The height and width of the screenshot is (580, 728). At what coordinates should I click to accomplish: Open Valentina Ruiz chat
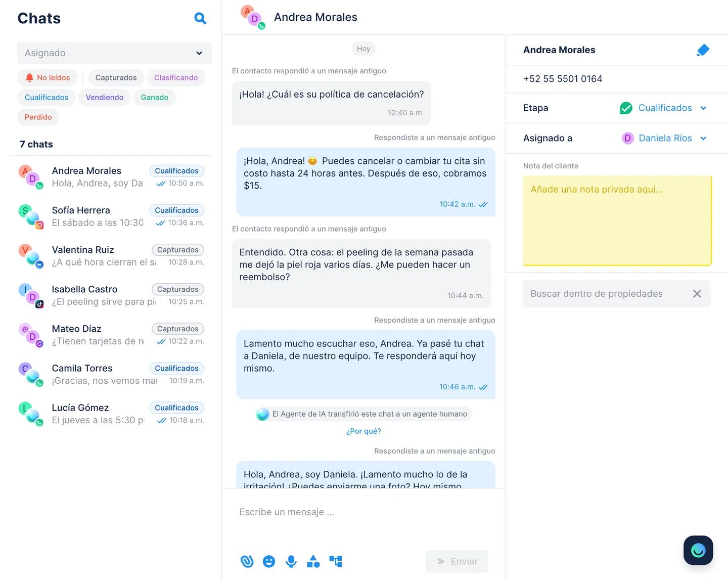[x=111, y=256]
